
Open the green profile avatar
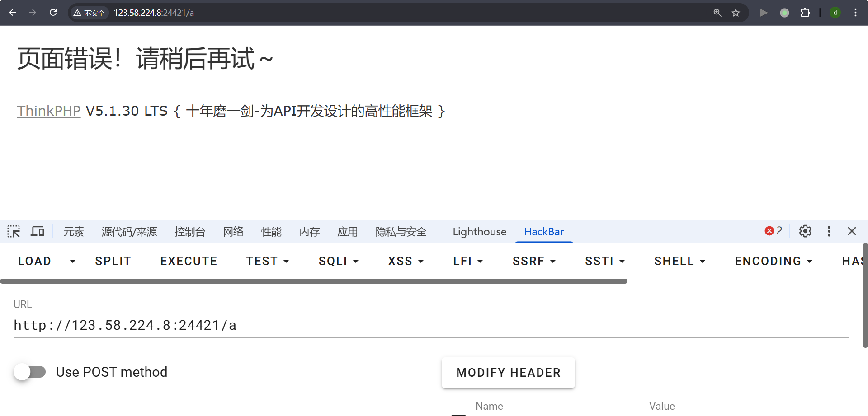coord(835,13)
